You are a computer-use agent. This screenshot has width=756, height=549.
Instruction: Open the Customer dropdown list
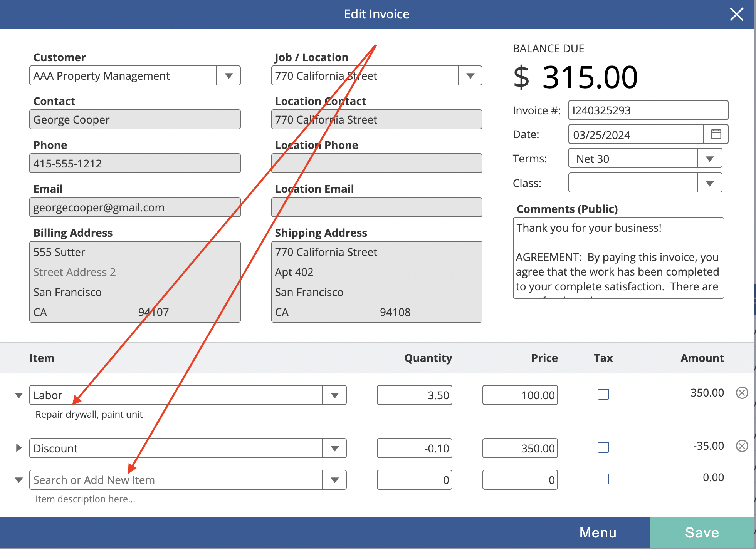(228, 75)
